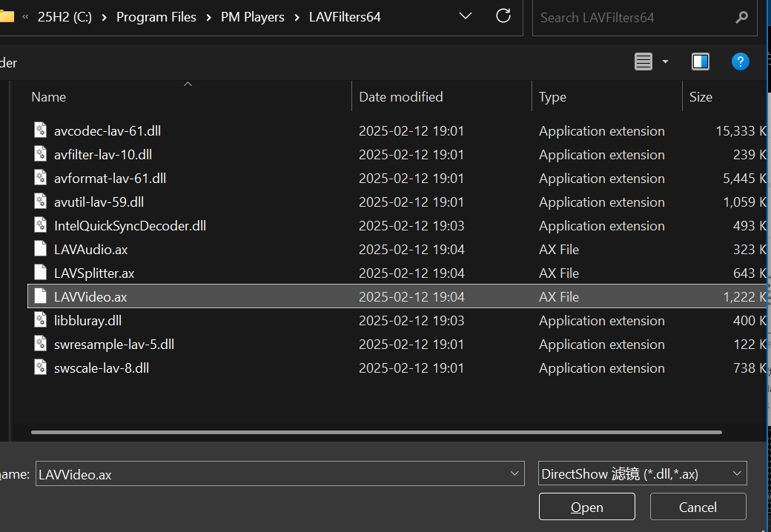Screen dimensions: 771x532
Task: Select file name libbluray.dll
Action: pos(87,321)
